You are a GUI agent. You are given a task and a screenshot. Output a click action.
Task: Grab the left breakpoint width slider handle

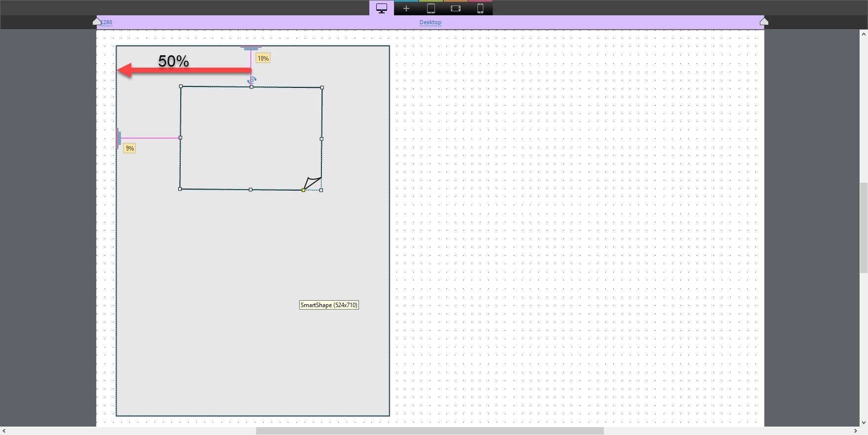(x=97, y=21)
